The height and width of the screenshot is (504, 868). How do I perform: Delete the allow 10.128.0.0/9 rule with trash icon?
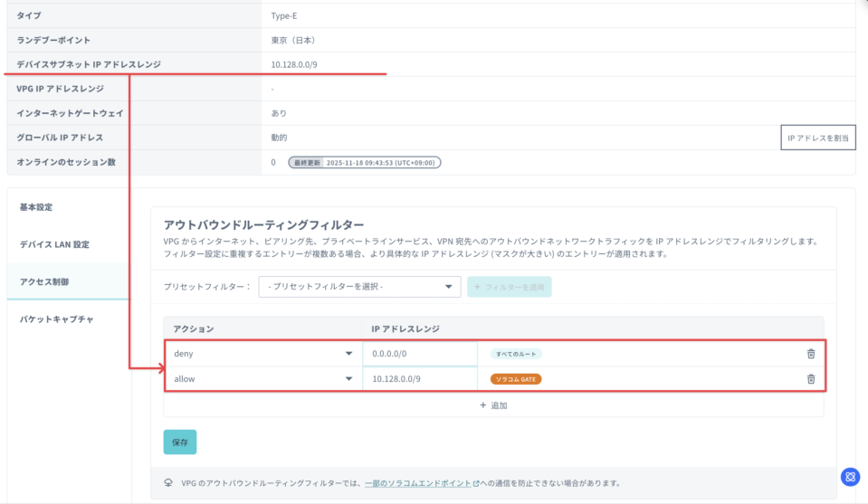point(810,379)
